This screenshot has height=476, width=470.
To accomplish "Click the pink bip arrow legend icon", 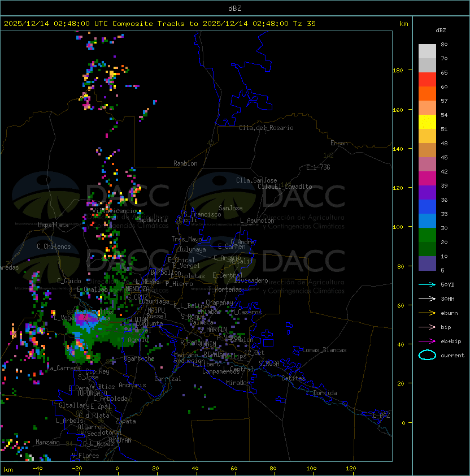I will coord(427,327).
